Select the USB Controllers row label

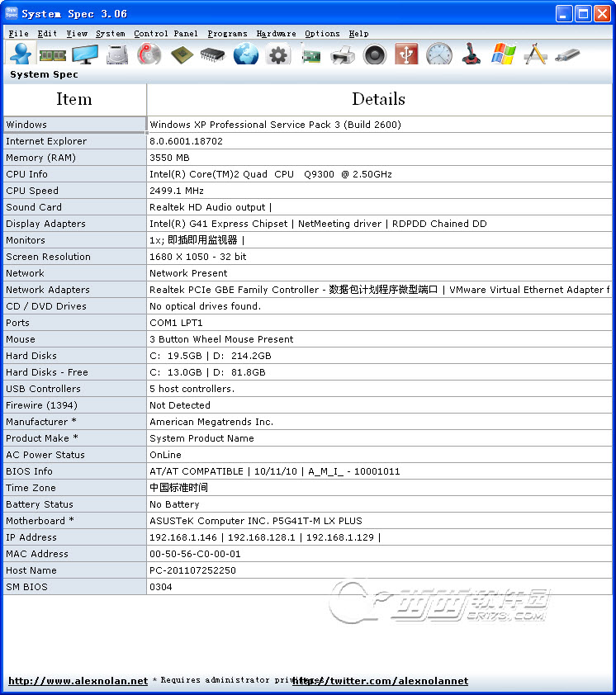click(x=74, y=389)
